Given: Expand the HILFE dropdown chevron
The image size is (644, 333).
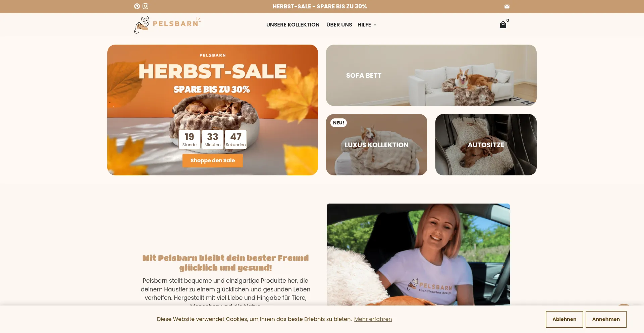Looking at the screenshot, I should 375,25.
